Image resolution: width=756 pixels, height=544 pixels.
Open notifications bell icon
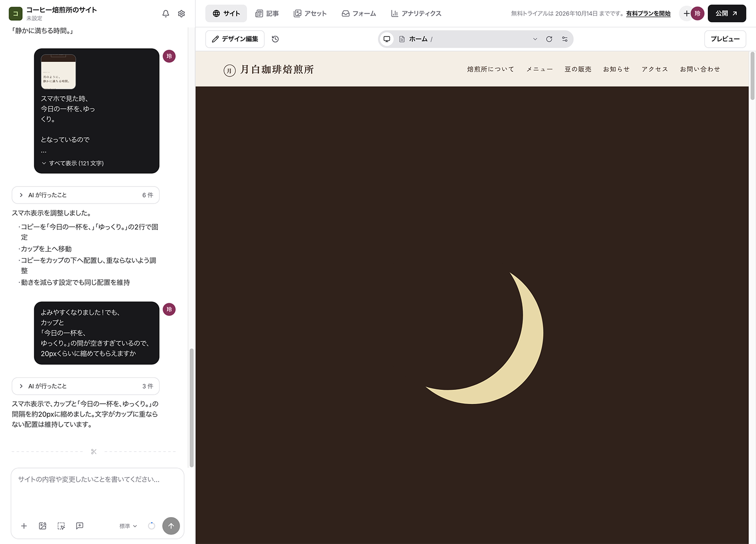tap(166, 14)
